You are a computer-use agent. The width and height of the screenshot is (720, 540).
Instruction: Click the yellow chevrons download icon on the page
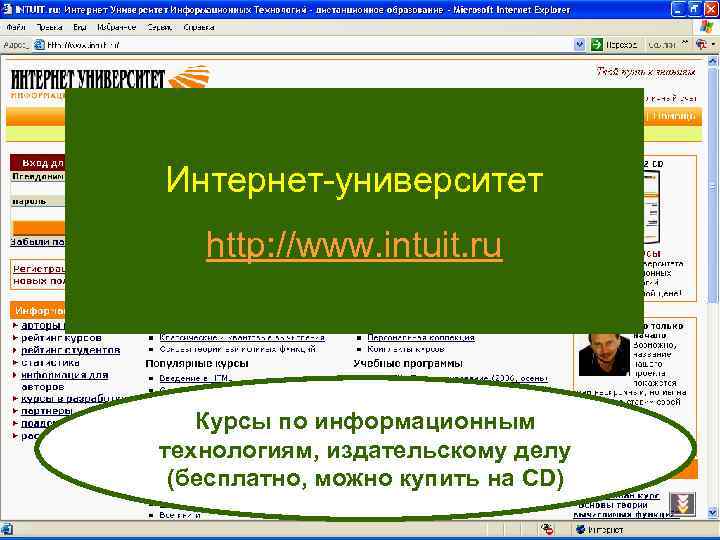(682, 504)
